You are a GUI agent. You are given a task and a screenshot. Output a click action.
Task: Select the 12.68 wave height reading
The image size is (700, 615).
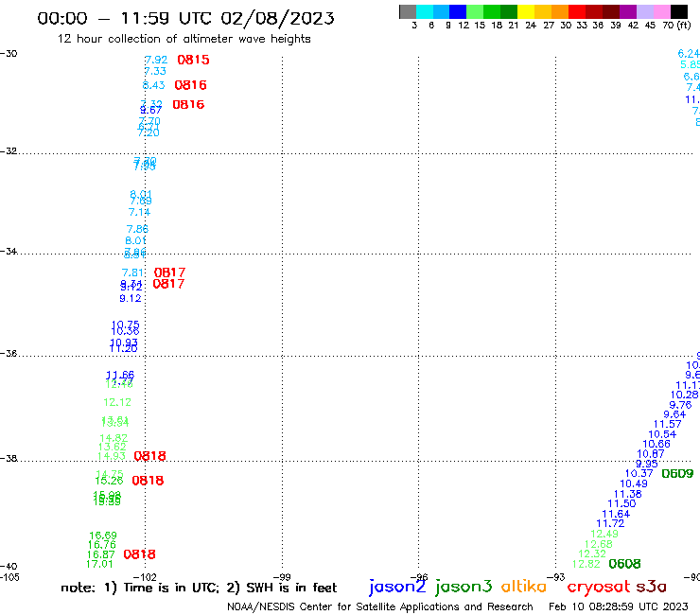point(599,544)
